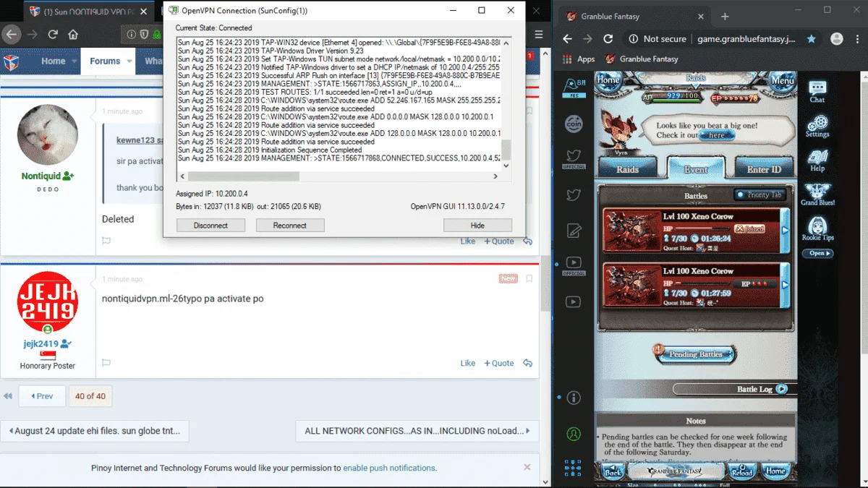Quote the Nontiquid post
Viewport: 868px width, 488px height.
point(499,241)
